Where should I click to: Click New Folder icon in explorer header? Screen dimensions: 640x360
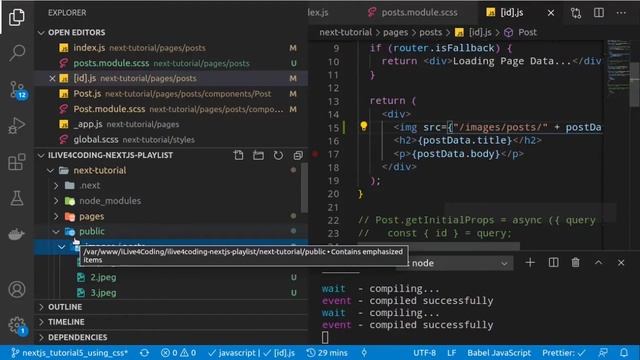tap(258, 155)
